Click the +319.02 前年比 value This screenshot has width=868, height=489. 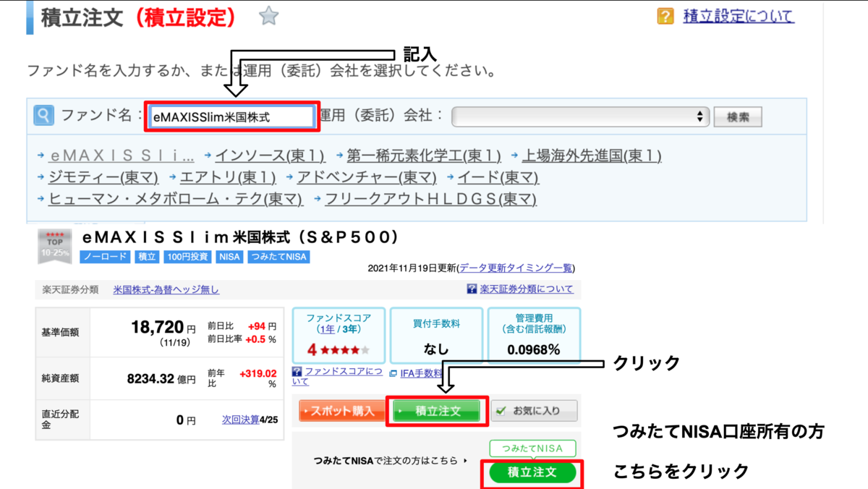[258, 373]
